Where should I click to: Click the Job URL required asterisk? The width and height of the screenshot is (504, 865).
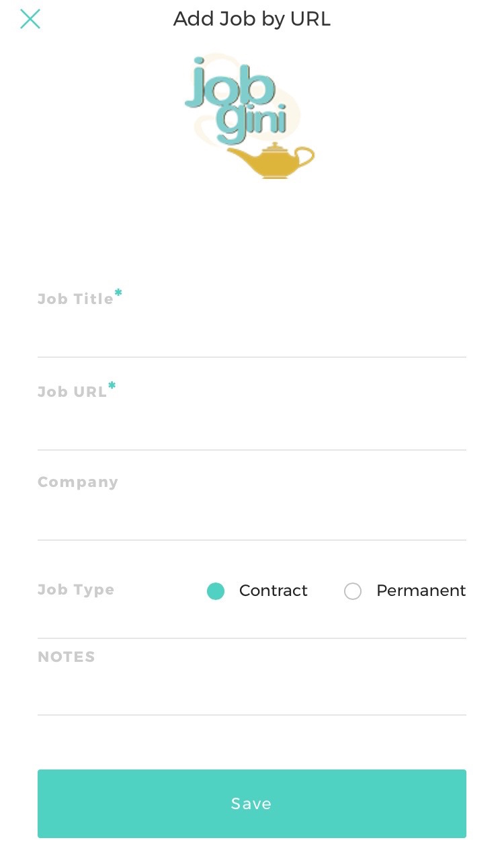[112, 385]
